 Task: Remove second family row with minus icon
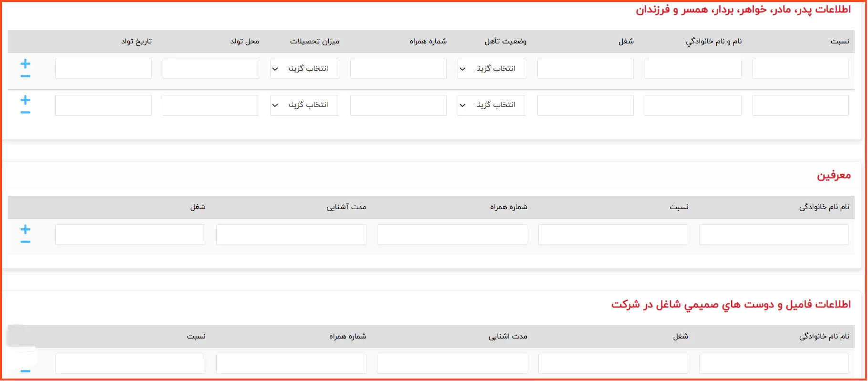point(25,113)
